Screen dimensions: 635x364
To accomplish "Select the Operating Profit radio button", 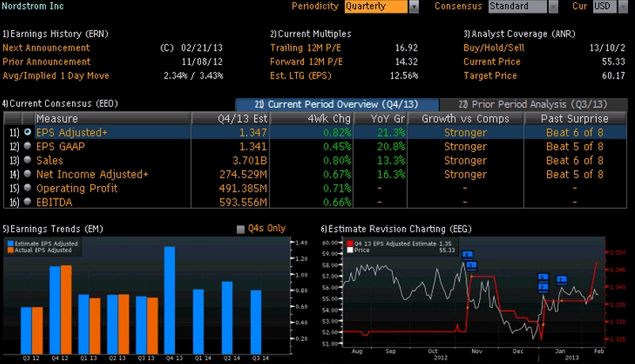I will 28,188.
